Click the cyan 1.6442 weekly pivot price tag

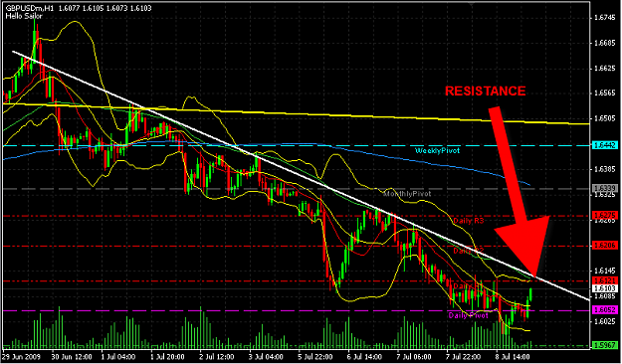coord(605,145)
